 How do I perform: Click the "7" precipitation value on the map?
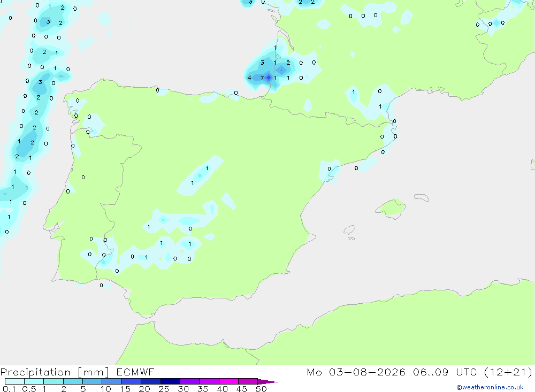coord(262,78)
